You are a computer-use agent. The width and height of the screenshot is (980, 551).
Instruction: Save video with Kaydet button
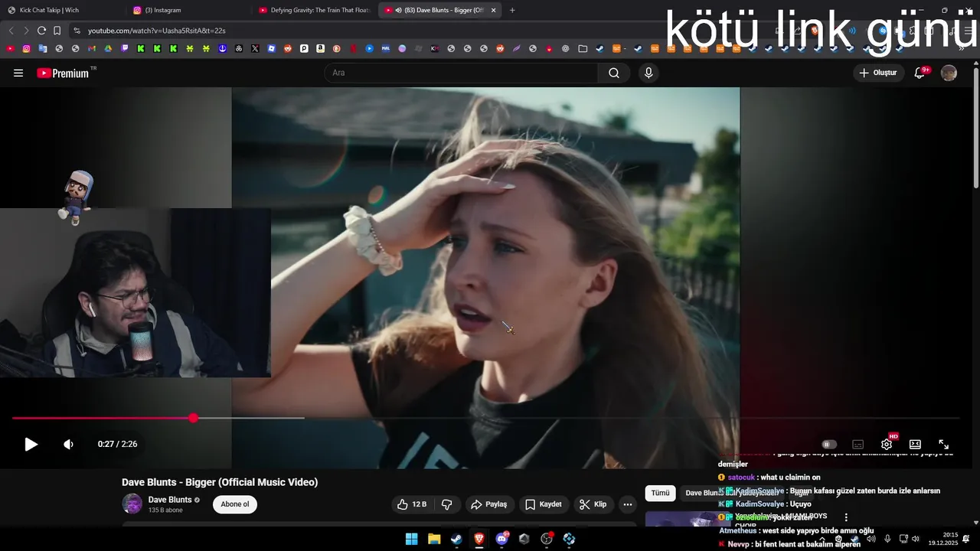544,504
